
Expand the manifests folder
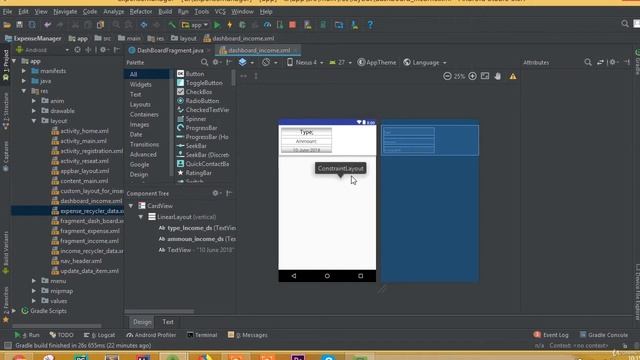[24, 71]
